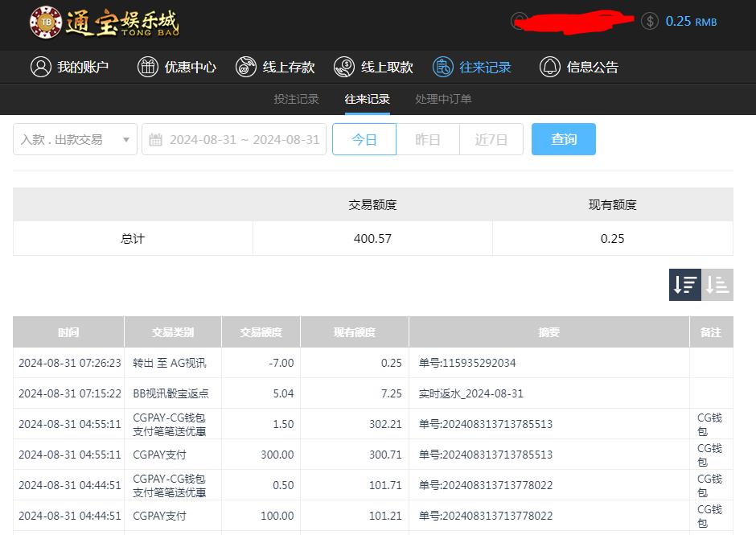Open the 线上取款 withdrawal icon

click(x=345, y=67)
